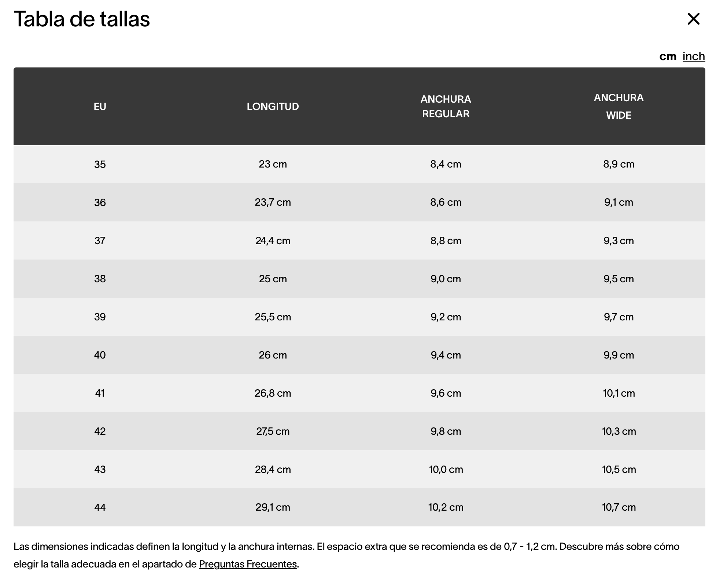Screen dimensions: 716x588
Task: Click the 23,7 cm length value
Action: click(x=273, y=202)
